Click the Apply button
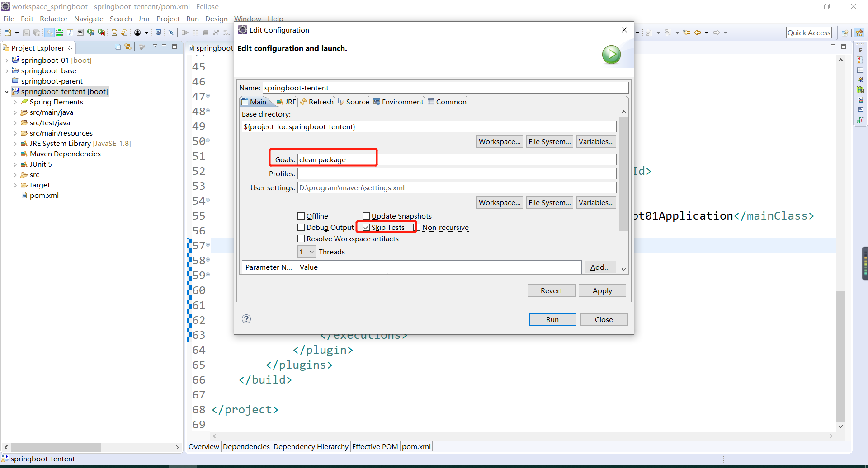The image size is (868, 468). tap(602, 290)
